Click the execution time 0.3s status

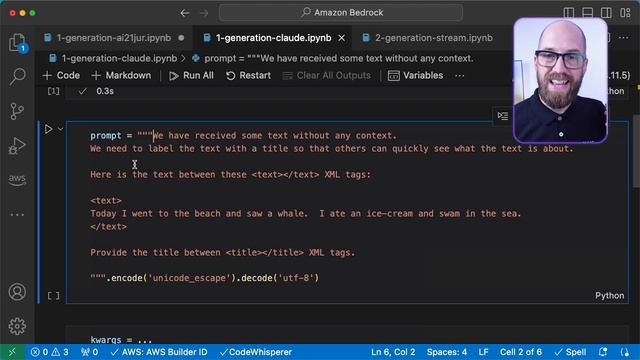tap(105, 91)
